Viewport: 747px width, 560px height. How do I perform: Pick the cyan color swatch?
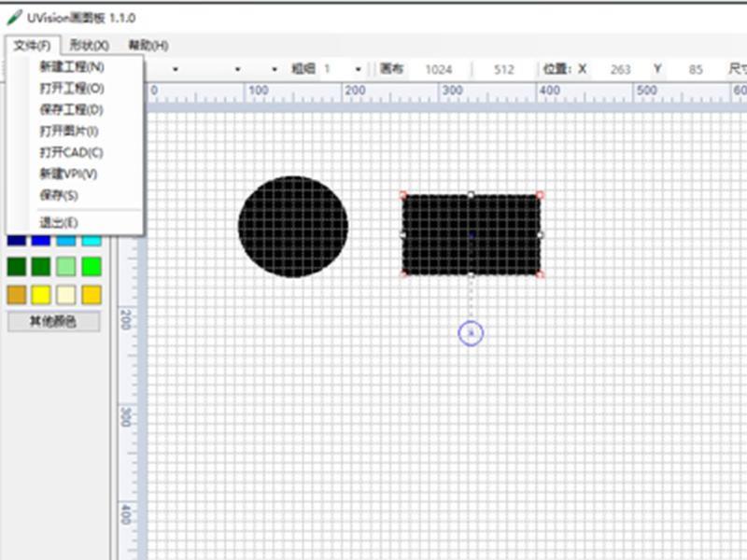tap(92, 241)
